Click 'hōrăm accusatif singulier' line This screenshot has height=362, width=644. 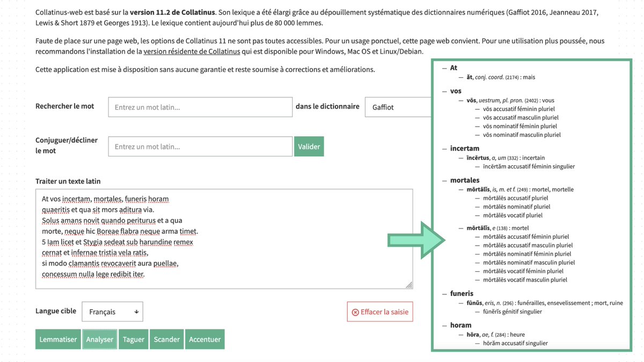(x=515, y=343)
